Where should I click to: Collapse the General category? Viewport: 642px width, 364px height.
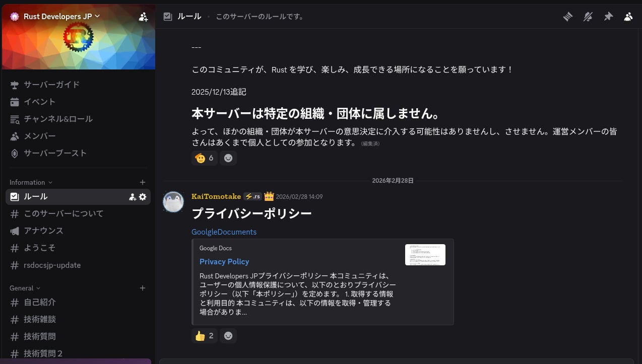[x=25, y=288]
